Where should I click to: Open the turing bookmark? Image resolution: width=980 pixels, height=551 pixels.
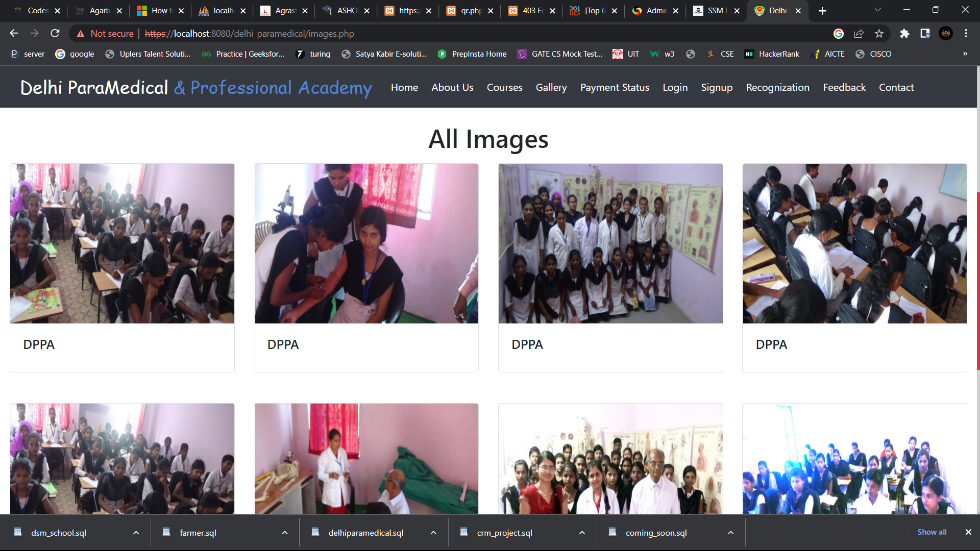313,54
